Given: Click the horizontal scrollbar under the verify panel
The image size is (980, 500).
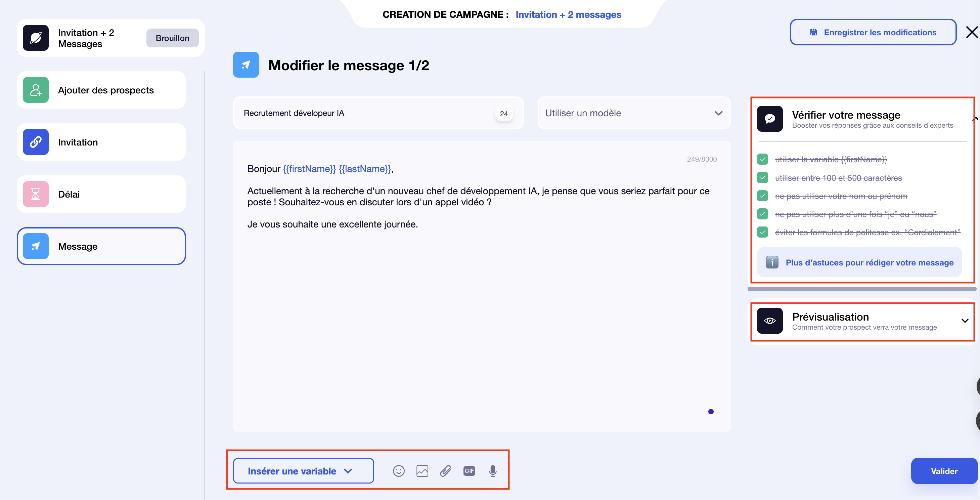Looking at the screenshot, I should [861, 289].
